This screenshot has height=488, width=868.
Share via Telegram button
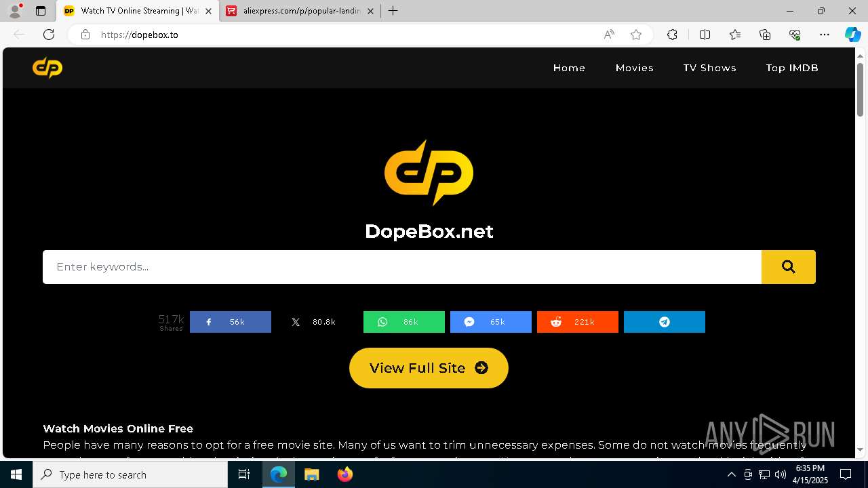click(665, 322)
